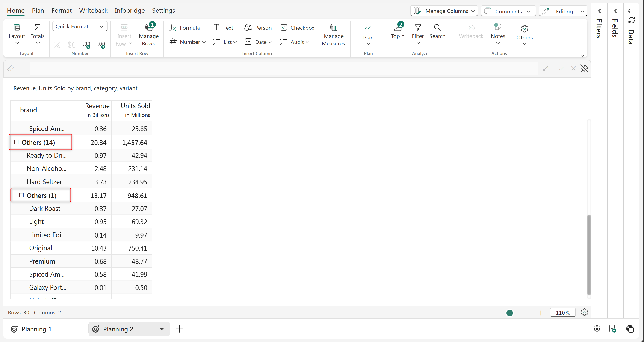This screenshot has height=342, width=644.
Task: Open the Comments button
Action: click(508, 11)
